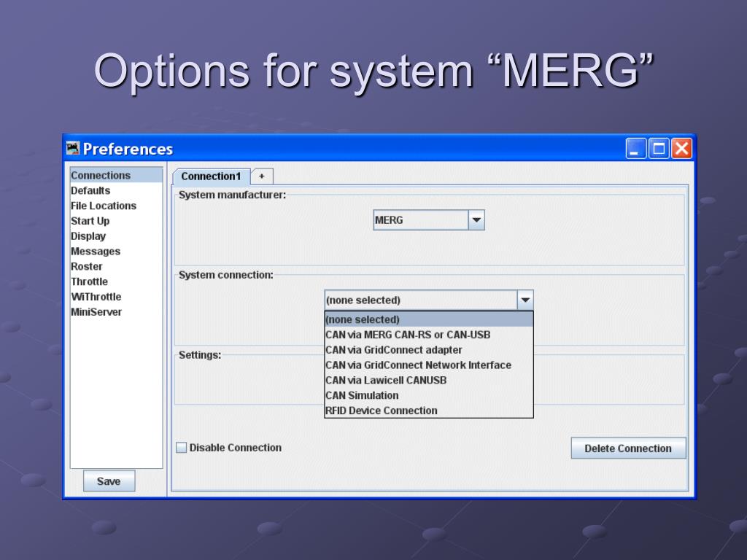Viewport: 747px width, 560px height.
Task: Maximize the Preferences window
Action: [659, 149]
